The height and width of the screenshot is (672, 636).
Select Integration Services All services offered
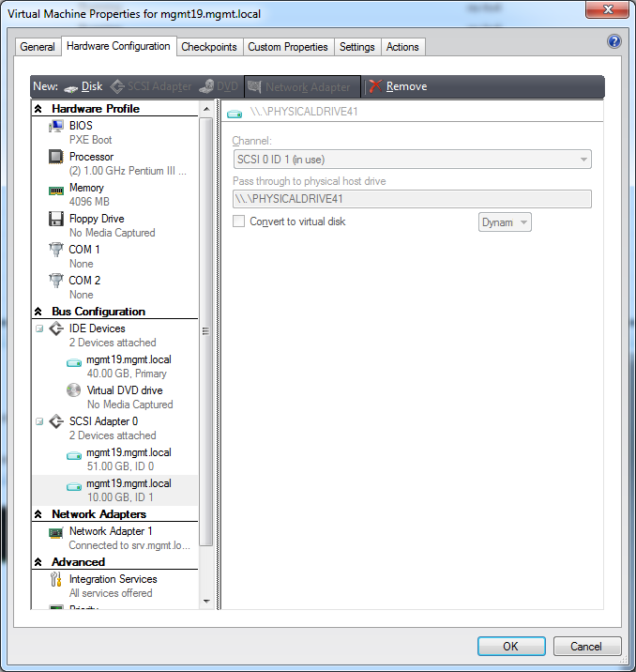coord(114,586)
